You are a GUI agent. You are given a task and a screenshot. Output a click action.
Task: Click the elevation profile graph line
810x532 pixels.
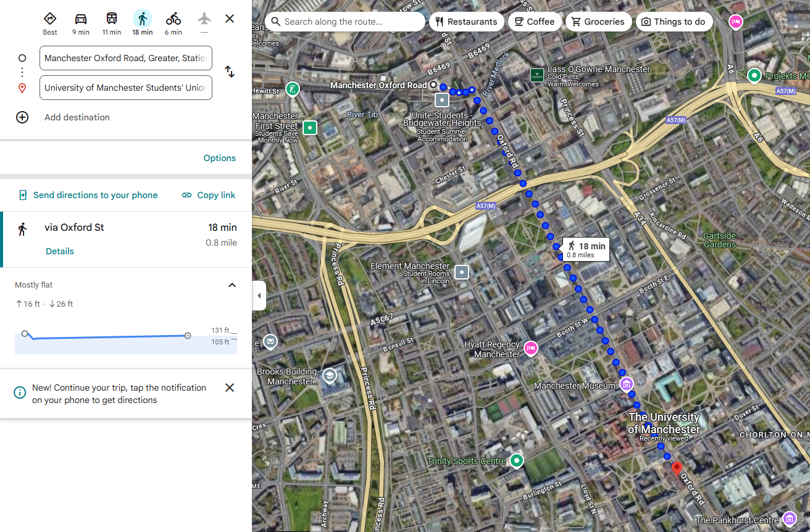[x=106, y=336]
